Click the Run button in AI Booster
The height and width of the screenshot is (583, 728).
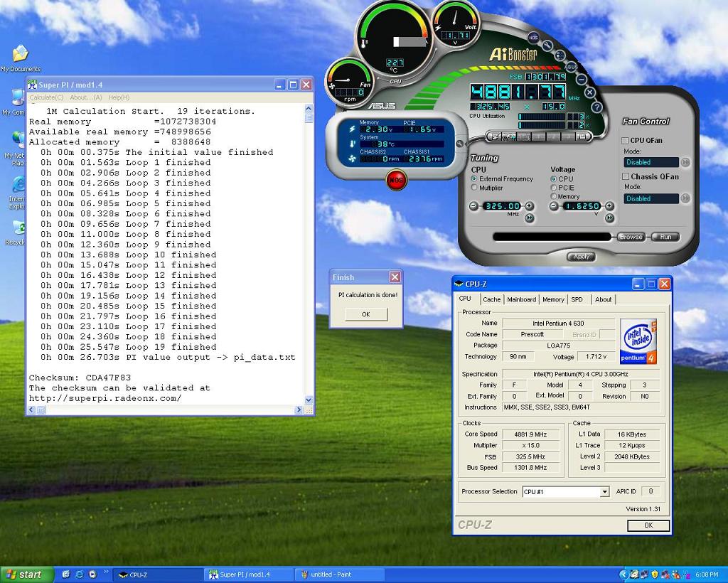pos(665,237)
